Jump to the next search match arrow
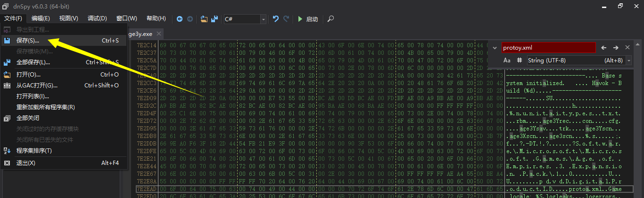Viewport: 644px width, 198px height. 616,48
